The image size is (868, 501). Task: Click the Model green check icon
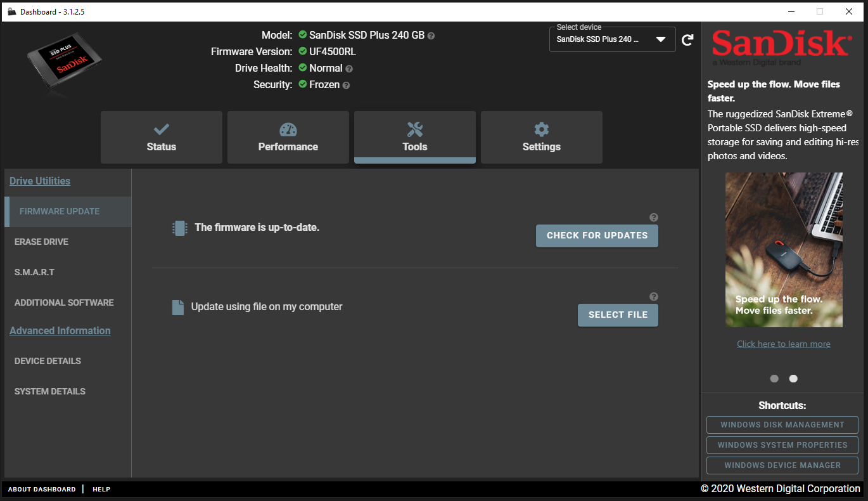tap(303, 35)
